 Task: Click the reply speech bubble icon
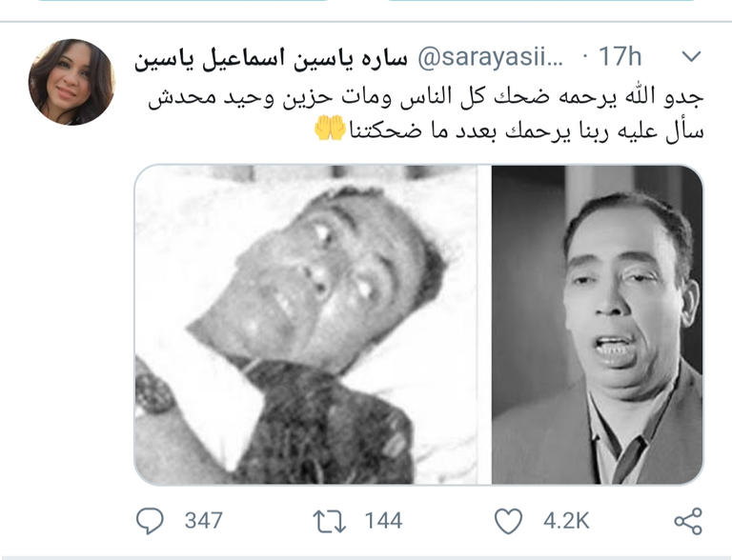click(x=150, y=521)
